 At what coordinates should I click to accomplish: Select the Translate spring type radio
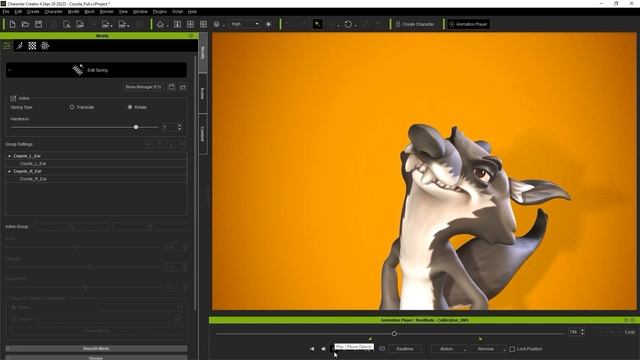[72, 107]
